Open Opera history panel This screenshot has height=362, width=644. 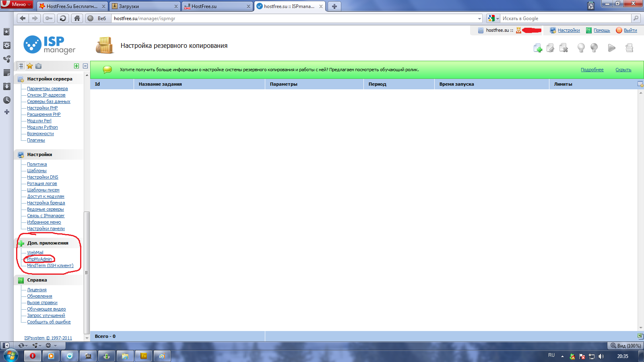click(6, 100)
